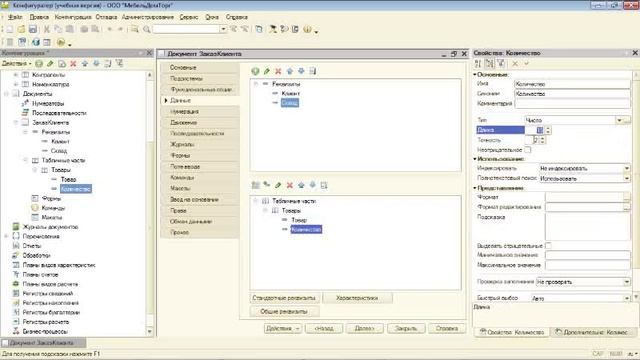640x360 pixels.
Task: Collapse the Использование properties section
Action: coord(475,159)
